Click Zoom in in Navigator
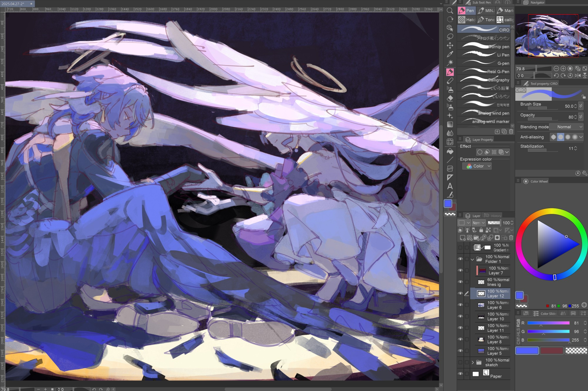Screen dimensions: 588x391 (563, 68)
